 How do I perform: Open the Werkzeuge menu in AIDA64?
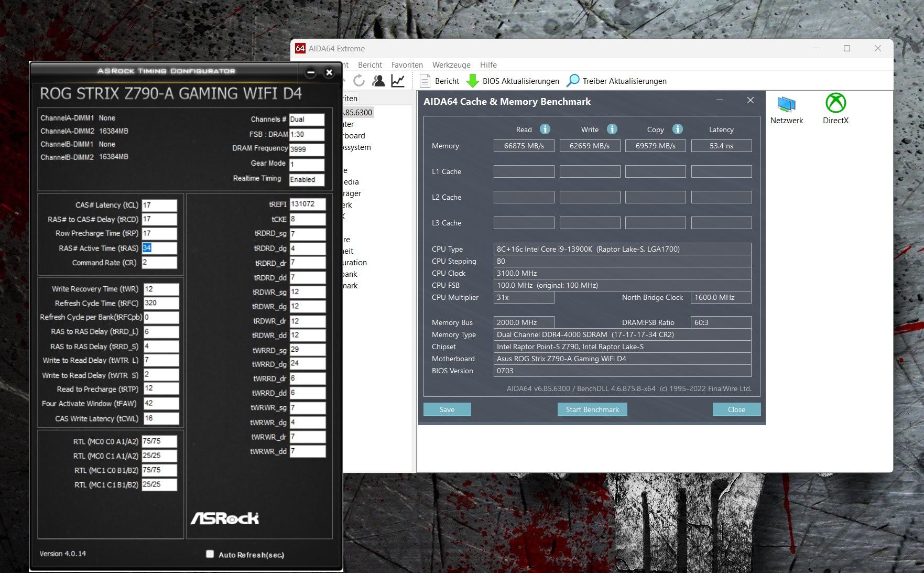point(451,65)
